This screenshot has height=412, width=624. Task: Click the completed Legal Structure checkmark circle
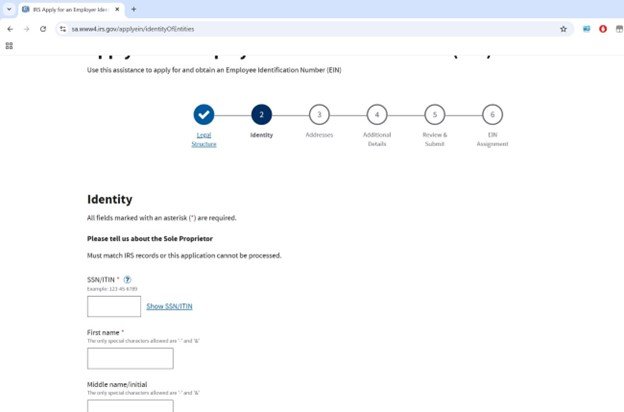click(204, 114)
